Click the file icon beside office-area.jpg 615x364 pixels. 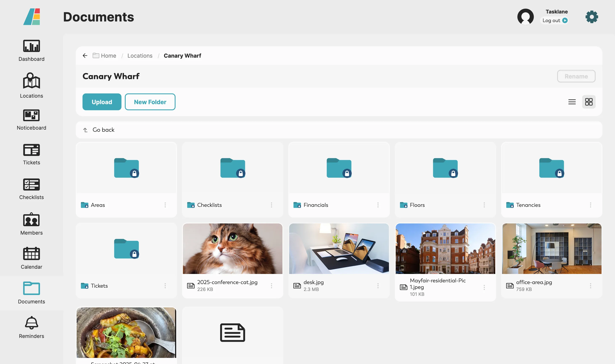(510, 286)
